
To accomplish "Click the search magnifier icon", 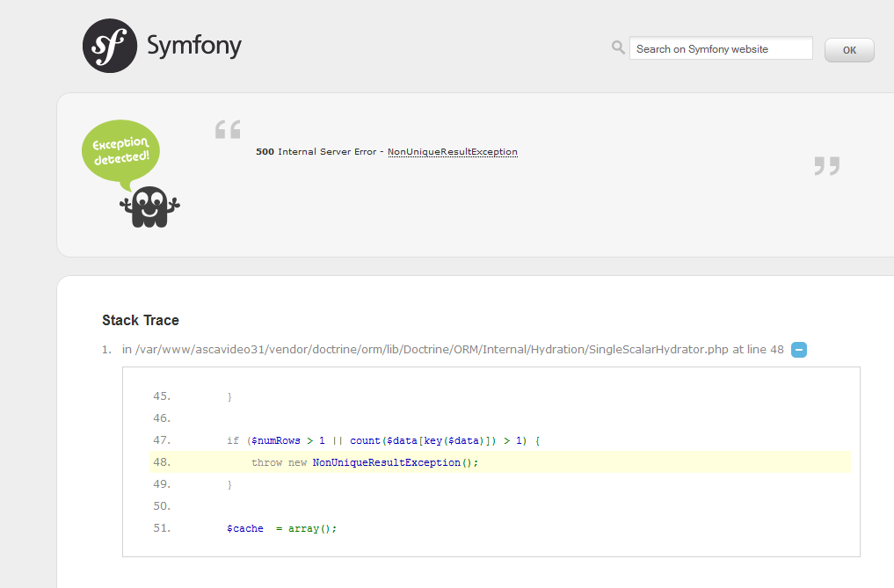I will pyautogui.click(x=618, y=47).
